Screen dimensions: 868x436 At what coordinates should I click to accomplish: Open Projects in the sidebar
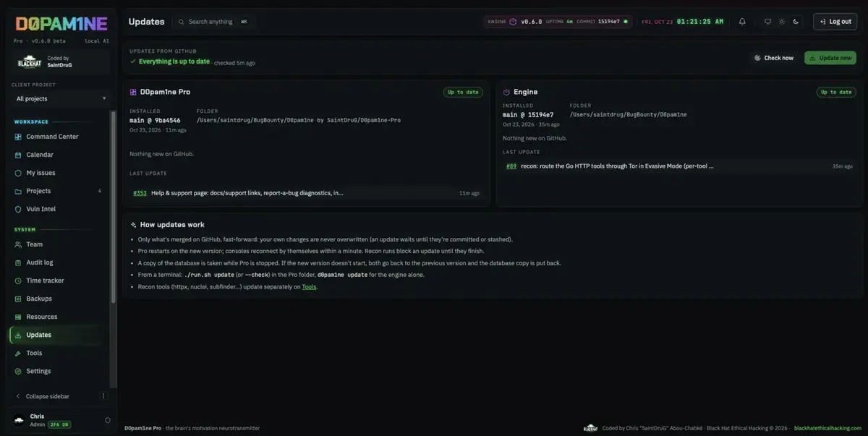point(38,191)
